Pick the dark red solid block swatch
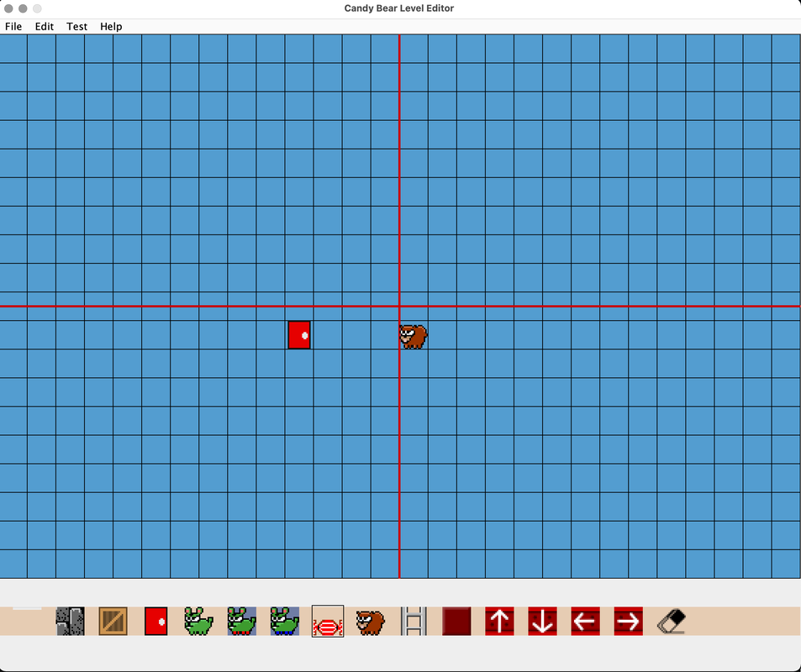 click(x=456, y=622)
